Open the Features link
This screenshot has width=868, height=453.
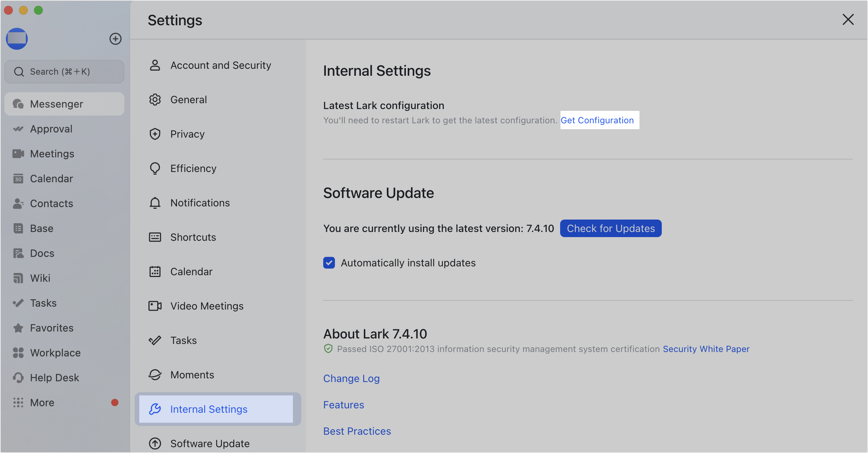coord(344,405)
